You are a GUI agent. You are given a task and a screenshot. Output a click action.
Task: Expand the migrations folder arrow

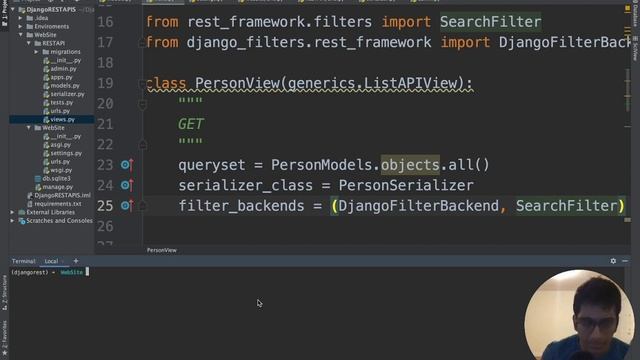click(37, 52)
